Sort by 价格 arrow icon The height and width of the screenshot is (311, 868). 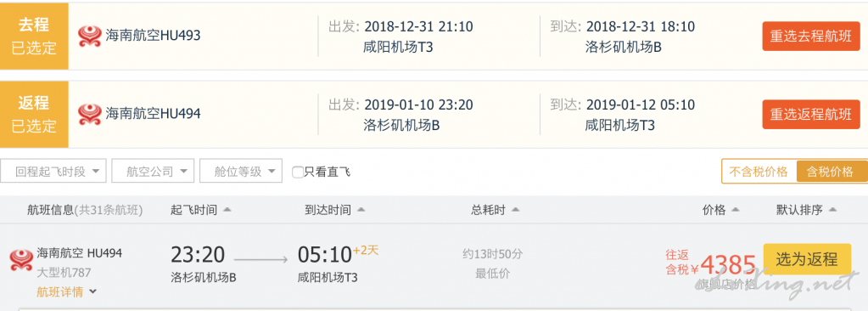tap(735, 210)
